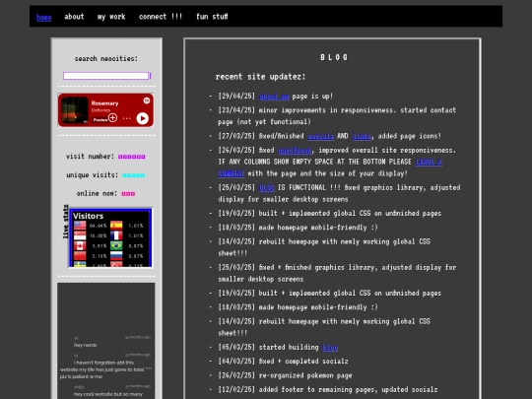
Task: Click the B L O G heading
Action: pos(334,57)
